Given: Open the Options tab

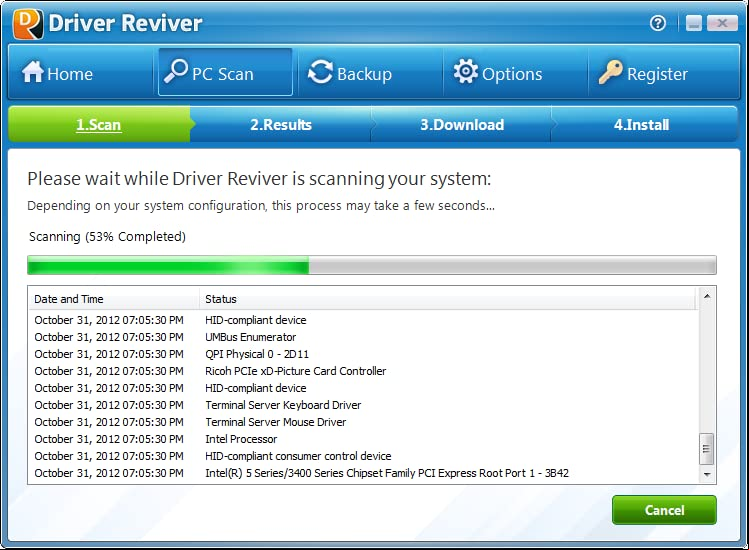Looking at the screenshot, I should tap(515, 73).
